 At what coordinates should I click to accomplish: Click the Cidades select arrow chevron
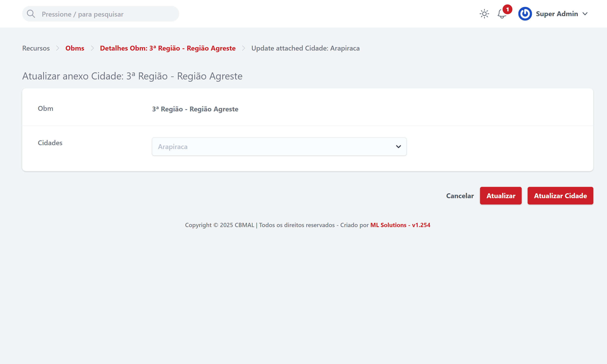pos(398,147)
